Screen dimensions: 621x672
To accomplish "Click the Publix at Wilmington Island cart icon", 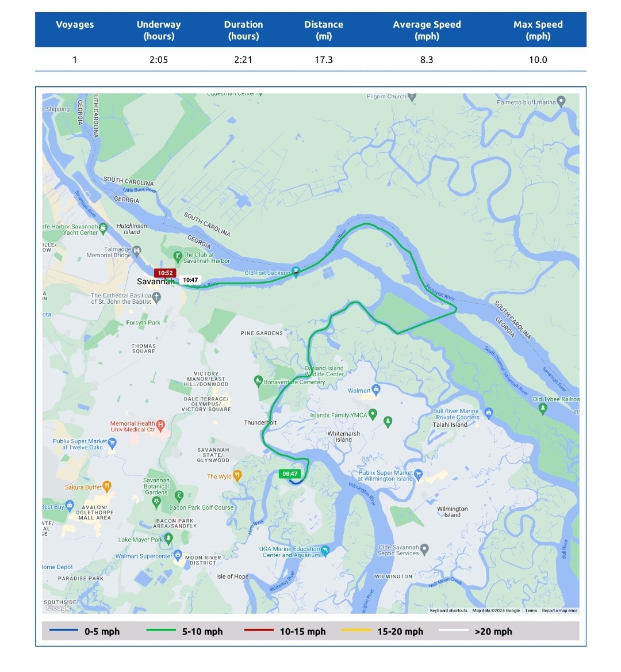I will [x=419, y=474].
